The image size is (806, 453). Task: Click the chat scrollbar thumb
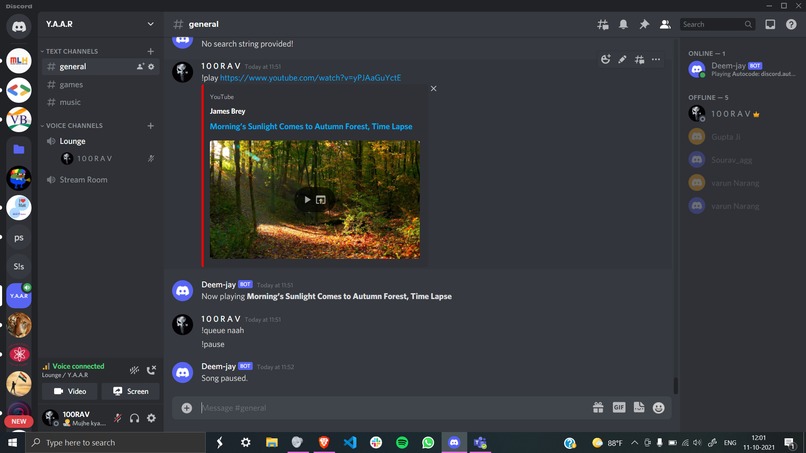pyautogui.click(x=675, y=385)
